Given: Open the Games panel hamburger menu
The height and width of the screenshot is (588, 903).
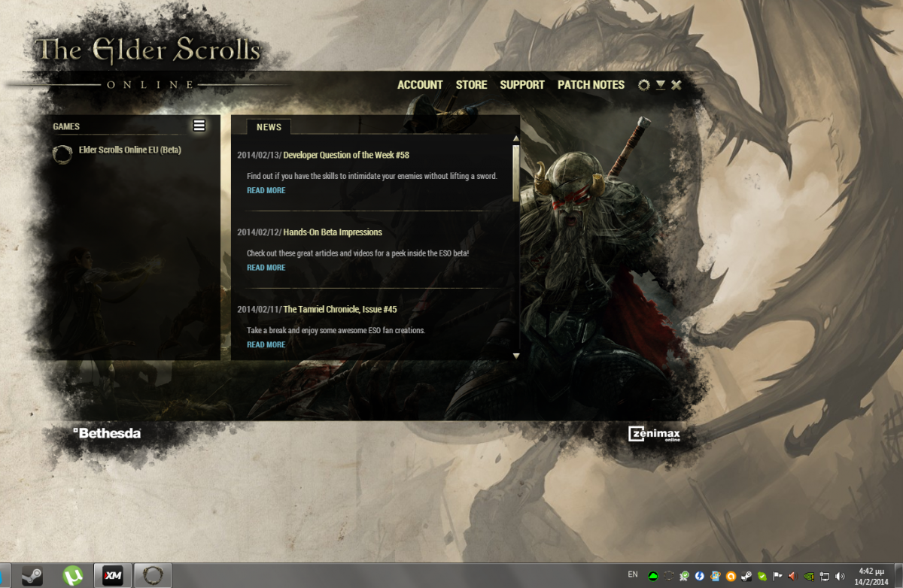Looking at the screenshot, I should (x=199, y=126).
